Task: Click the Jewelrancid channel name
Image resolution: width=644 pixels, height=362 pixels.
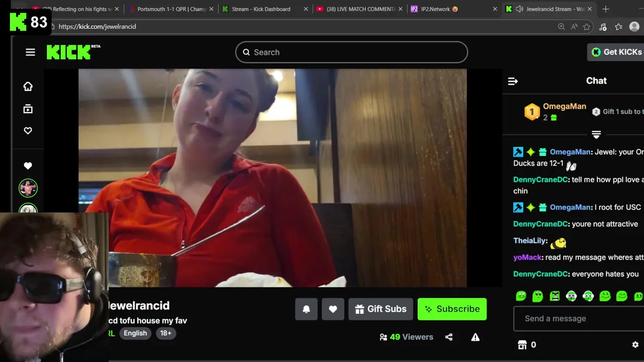Action: pyautogui.click(x=139, y=306)
